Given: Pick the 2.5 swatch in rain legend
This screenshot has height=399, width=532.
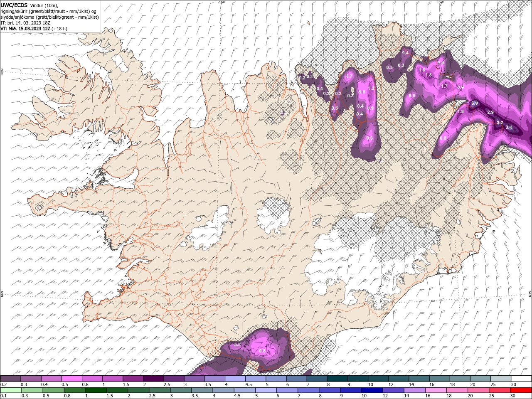Looking at the screenshot, I should pos(159,390).
